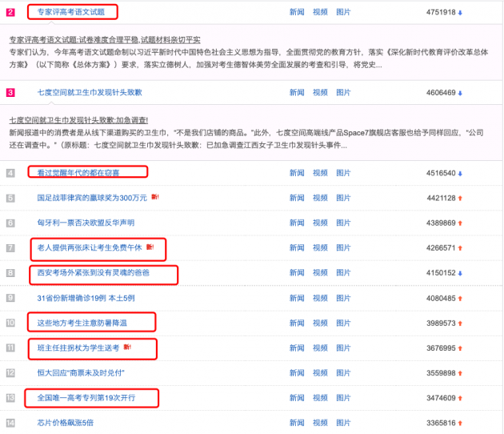Open 图片 link for 31省份新增确诊 row
Viewport: 504px width, 434px height.
[343, 298]
